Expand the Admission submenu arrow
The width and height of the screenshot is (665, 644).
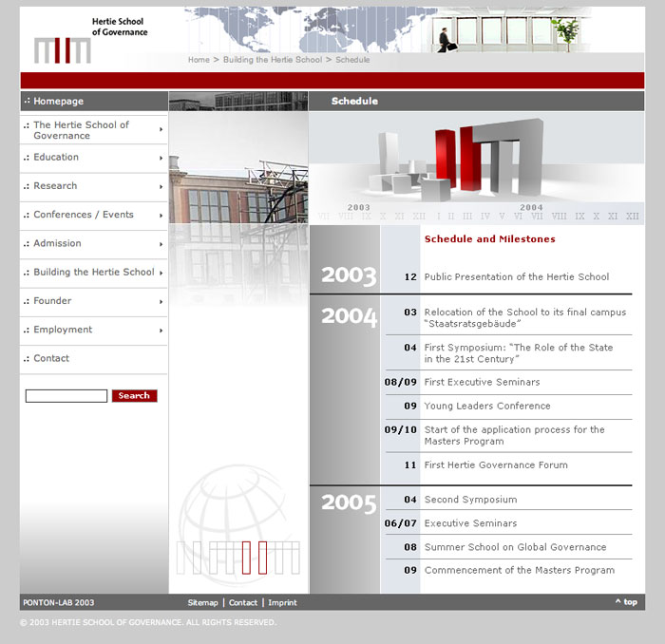161,245
